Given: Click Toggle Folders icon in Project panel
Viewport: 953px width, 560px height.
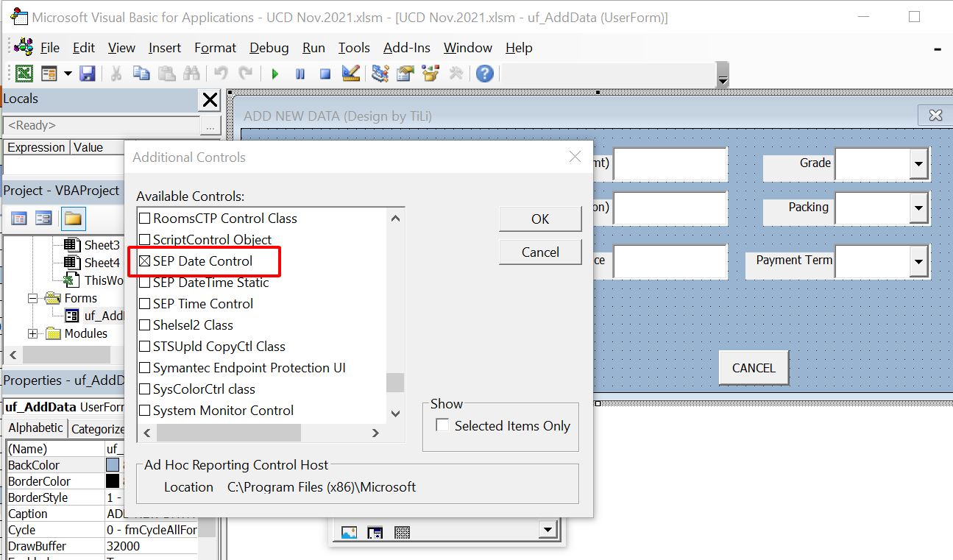Looking at the screenshot, I should tap(72, 219).
